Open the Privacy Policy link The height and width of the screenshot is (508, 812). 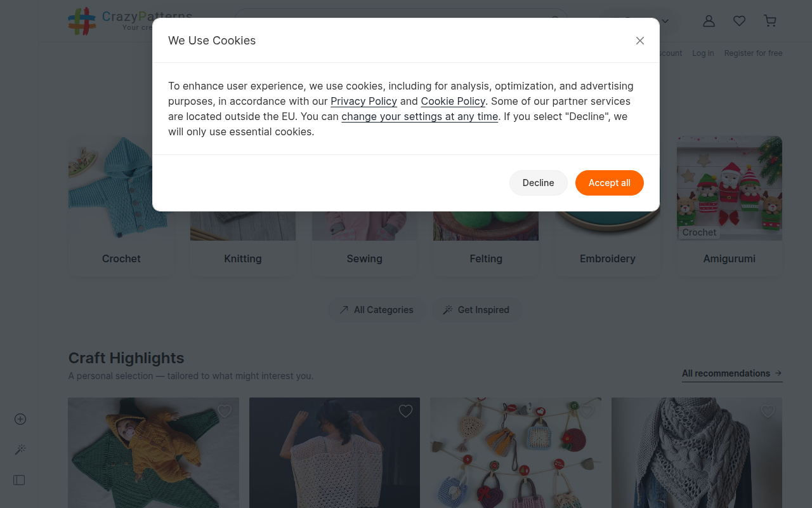pyautogui.click(x=363, y=101)
